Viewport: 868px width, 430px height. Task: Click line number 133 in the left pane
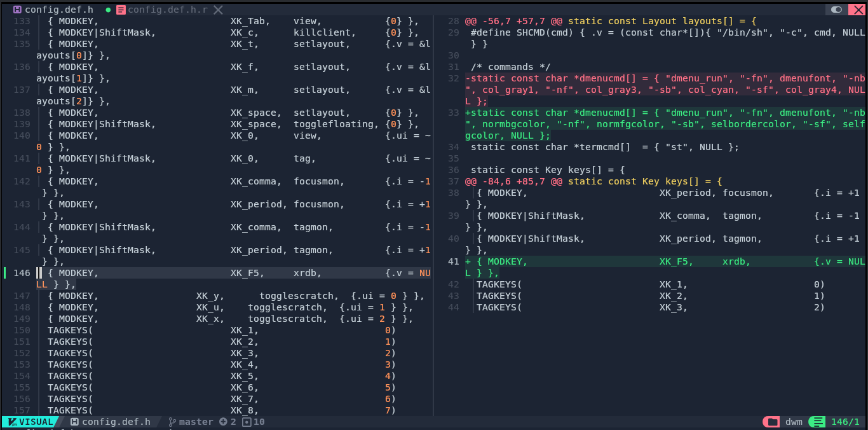pos(22,21)
